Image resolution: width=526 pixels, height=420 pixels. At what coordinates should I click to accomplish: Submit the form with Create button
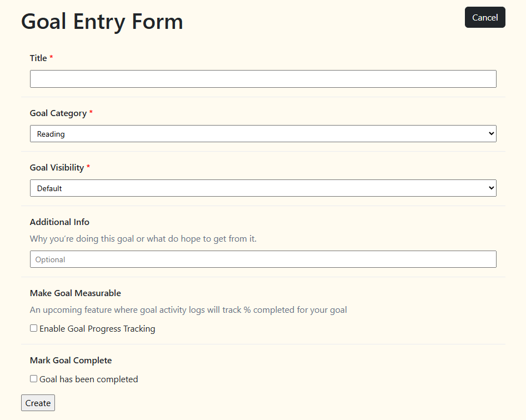pyautogui.click(x=38, y=403)
